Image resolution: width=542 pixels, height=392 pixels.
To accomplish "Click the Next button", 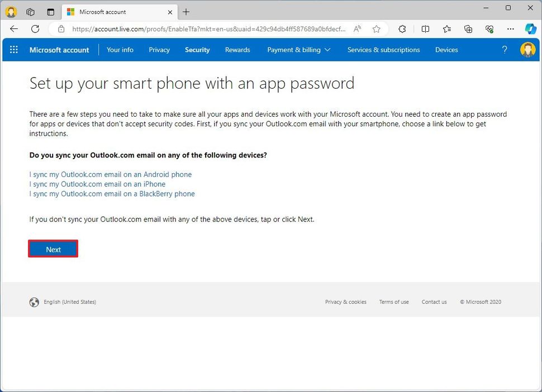I will [x=53, y=249].
